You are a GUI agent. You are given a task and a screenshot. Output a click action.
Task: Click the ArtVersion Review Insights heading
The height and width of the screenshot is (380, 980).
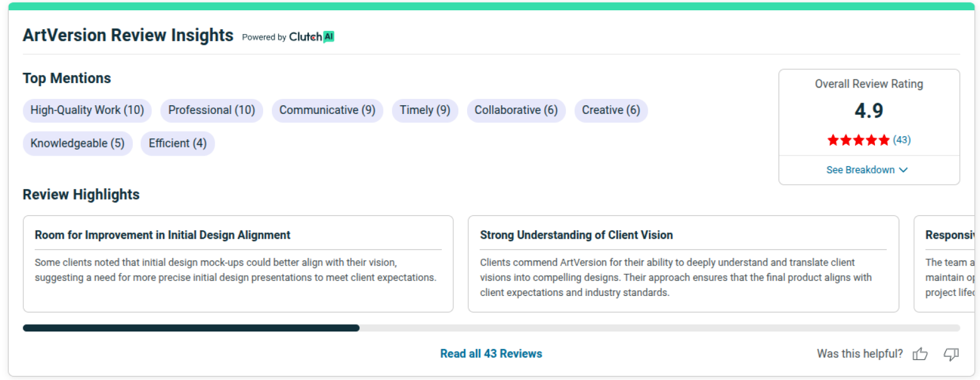tap(128, 35)
